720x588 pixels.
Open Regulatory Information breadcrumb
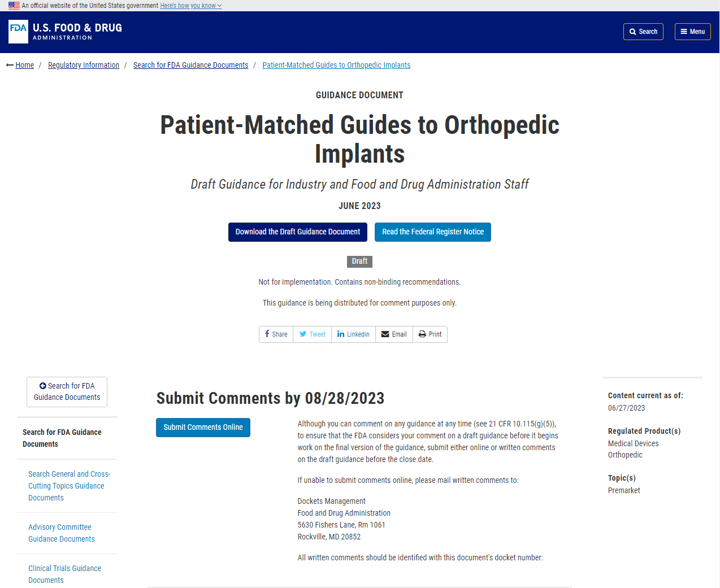pos(84,65)
